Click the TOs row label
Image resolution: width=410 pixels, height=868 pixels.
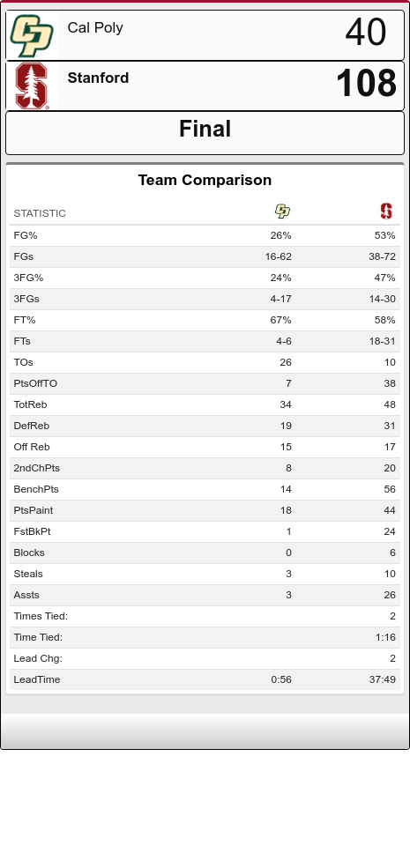[23, 362]
